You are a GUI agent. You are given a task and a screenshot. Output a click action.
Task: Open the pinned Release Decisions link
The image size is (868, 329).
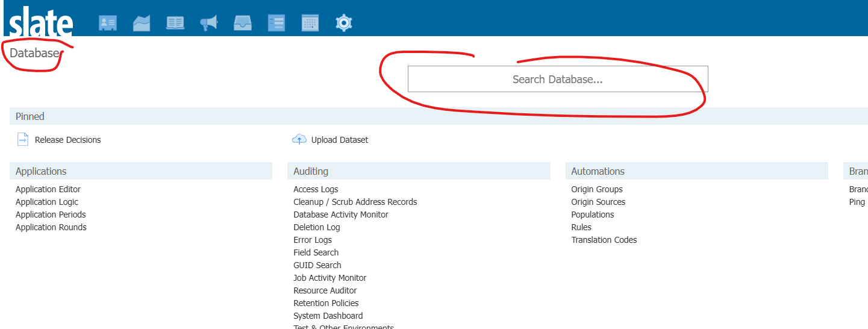[67, 140]
